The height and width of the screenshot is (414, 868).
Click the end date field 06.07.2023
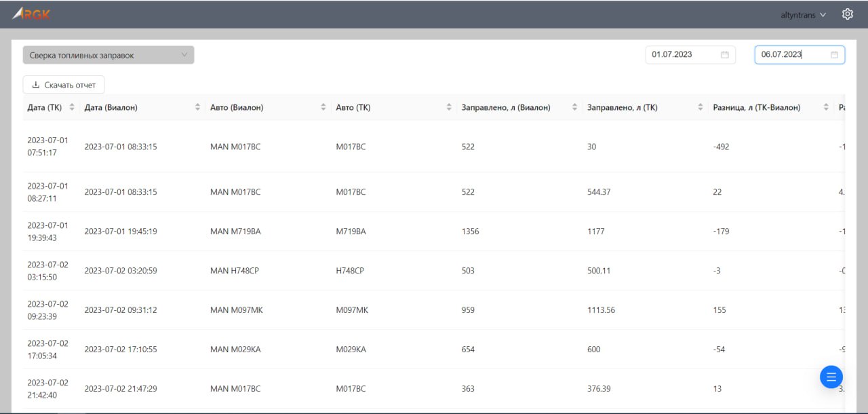800,54
